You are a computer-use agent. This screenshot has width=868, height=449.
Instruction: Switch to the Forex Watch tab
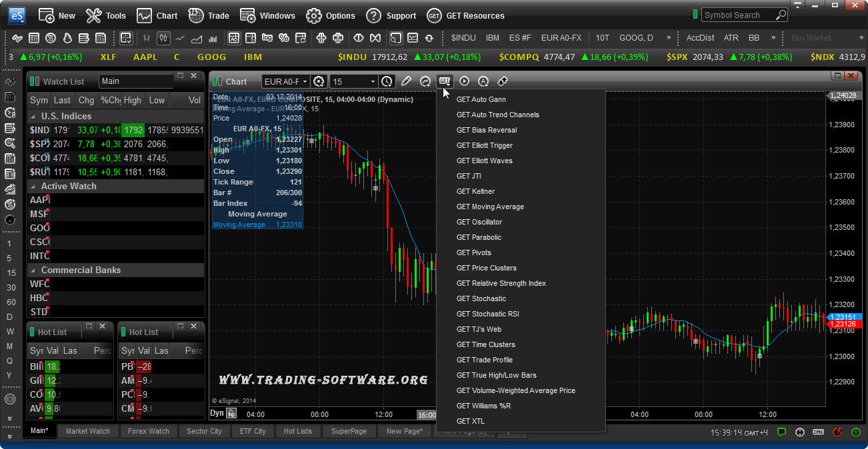(148, 431)
